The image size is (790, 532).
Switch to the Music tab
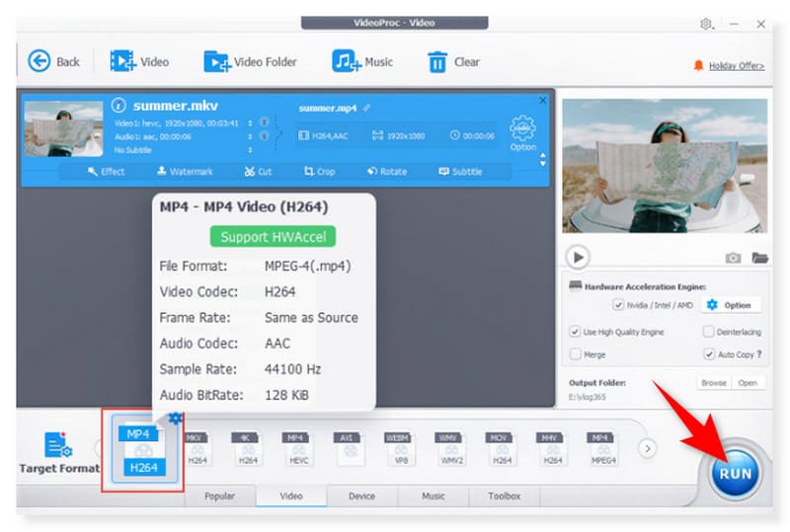(x=434, y=496)
